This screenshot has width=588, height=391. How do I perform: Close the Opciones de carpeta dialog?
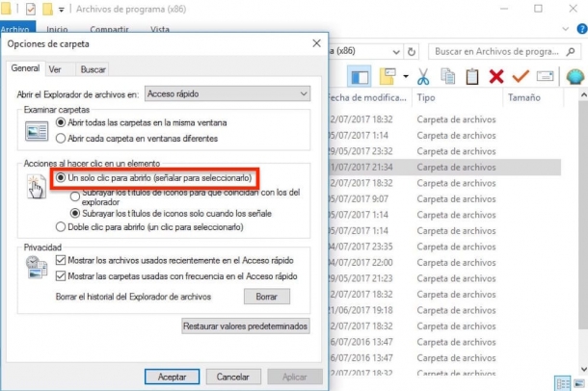316,43
